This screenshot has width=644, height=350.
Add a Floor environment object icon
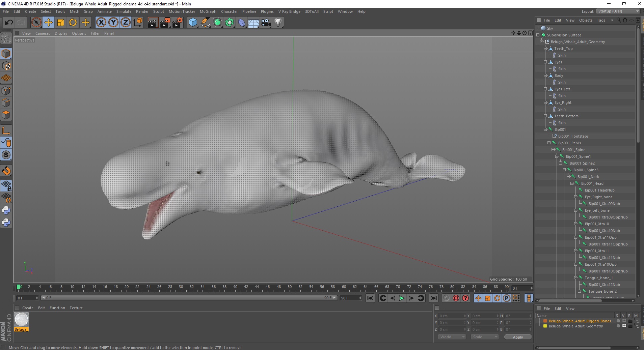254,23
